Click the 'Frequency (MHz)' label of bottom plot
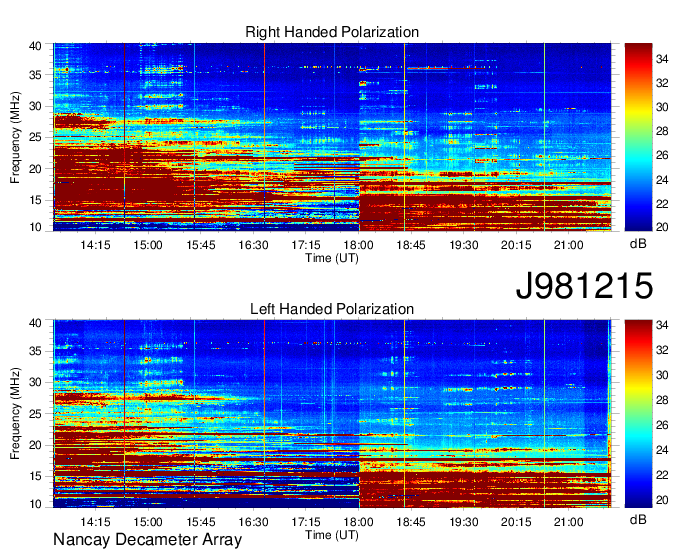This screenshot has width=680, height=552. pos(15,414)
